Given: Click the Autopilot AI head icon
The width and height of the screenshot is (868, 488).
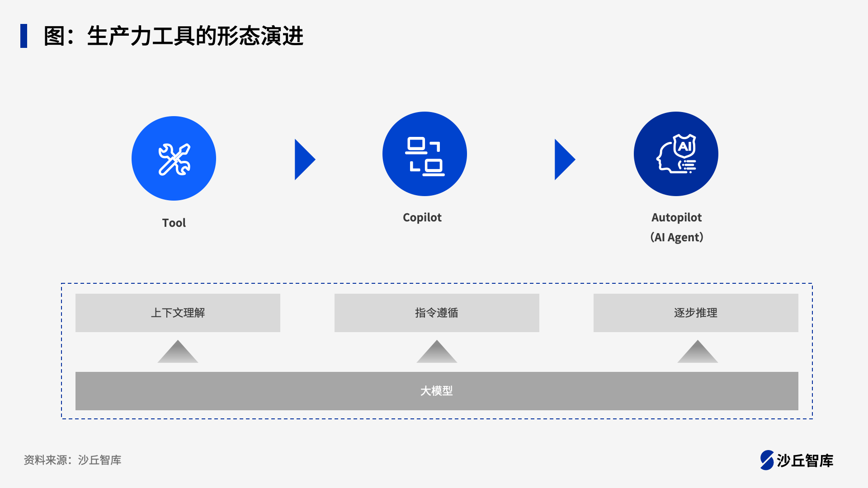Looking at the screenshot, I should click(676, 154).
